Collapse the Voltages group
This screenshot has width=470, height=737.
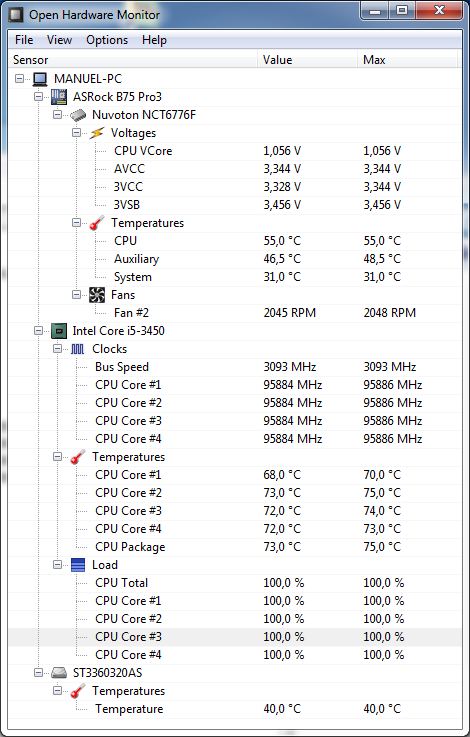(77, 133)
